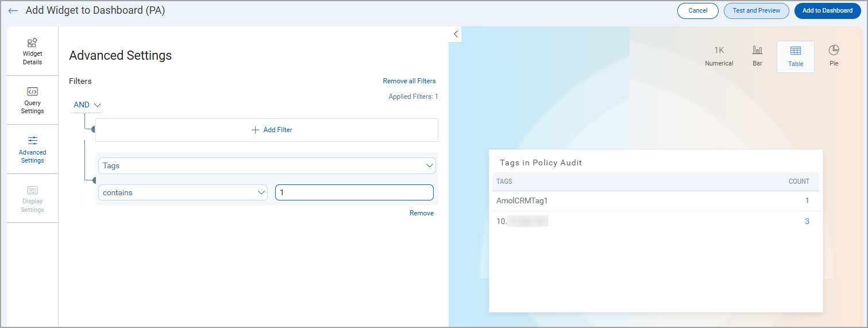Click the TAGS column header
The height and width of the screenshot is (328, 868).
(504, 182)
